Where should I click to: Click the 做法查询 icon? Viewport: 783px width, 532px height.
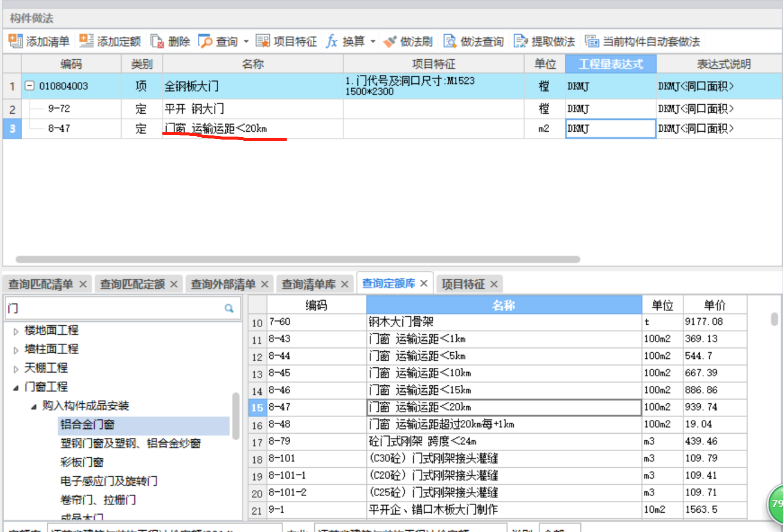pyautogui.click(x=450, y=41)
